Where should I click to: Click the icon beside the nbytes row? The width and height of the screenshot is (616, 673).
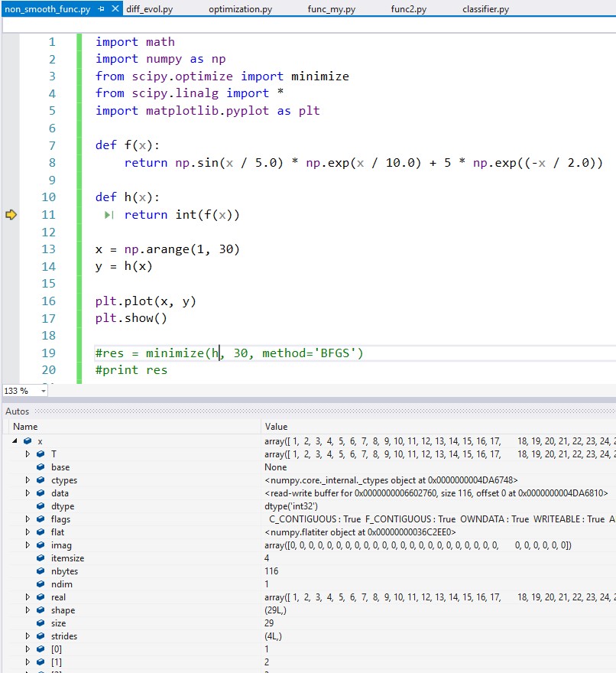point(41,571)
